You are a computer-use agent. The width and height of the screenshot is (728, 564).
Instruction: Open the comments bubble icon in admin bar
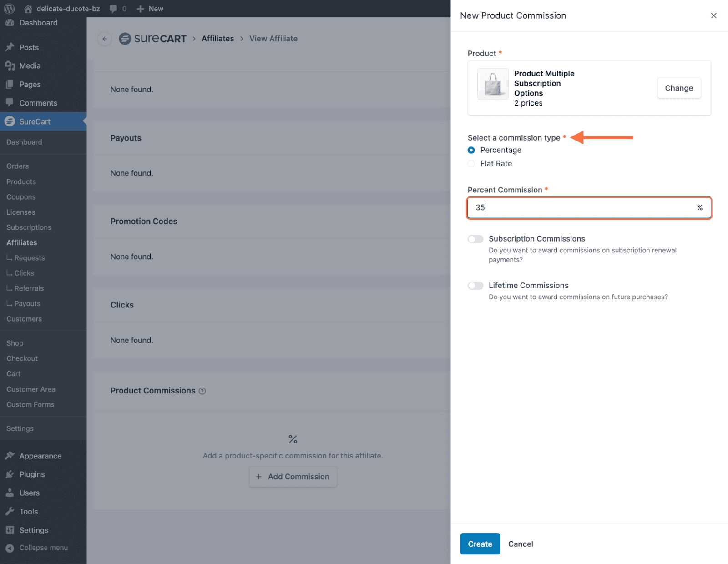(113, 9)
